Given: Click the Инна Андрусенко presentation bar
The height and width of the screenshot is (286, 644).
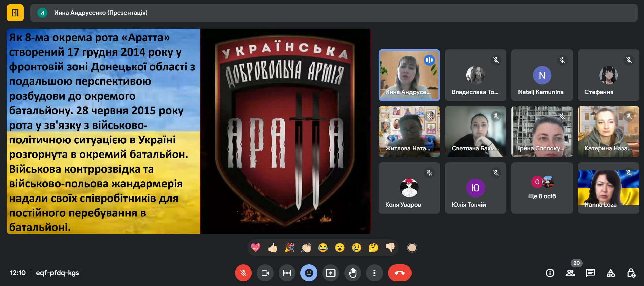Looking at the screenshot, I should [333, 13].
